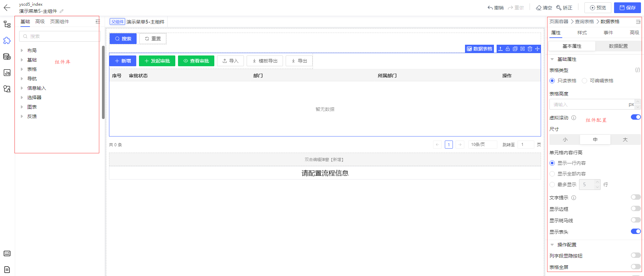644x276 pixels.
Task: Select 只读表格 radio button
Action: pyautogui.click(x=552, y=81)
